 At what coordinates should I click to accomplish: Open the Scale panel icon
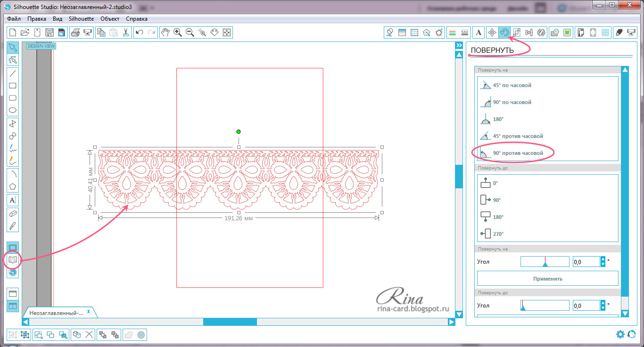click(x=516, y=32)
